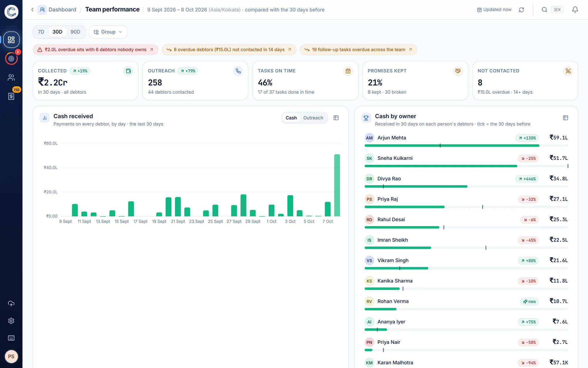This screenshot has height=368, width=588.
Task: Click the app logo at top left
Action: click(11, 12)
